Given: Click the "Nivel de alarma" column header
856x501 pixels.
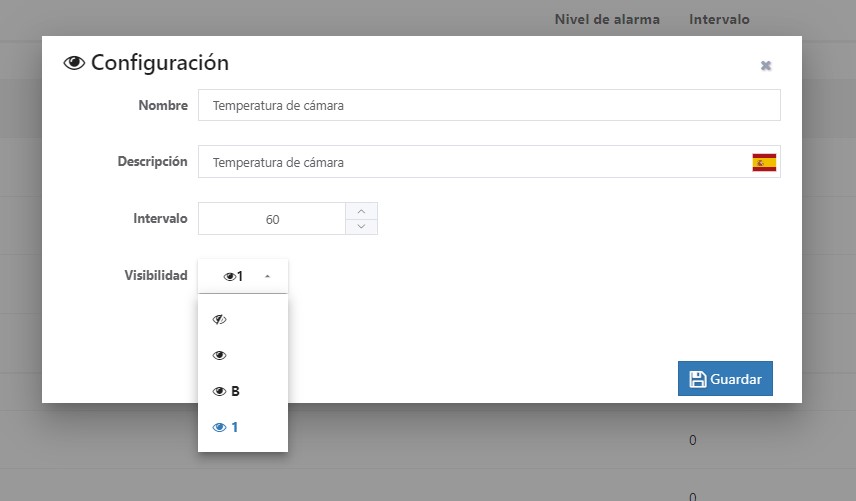Looking at the screenshot, I should (606, 19).
